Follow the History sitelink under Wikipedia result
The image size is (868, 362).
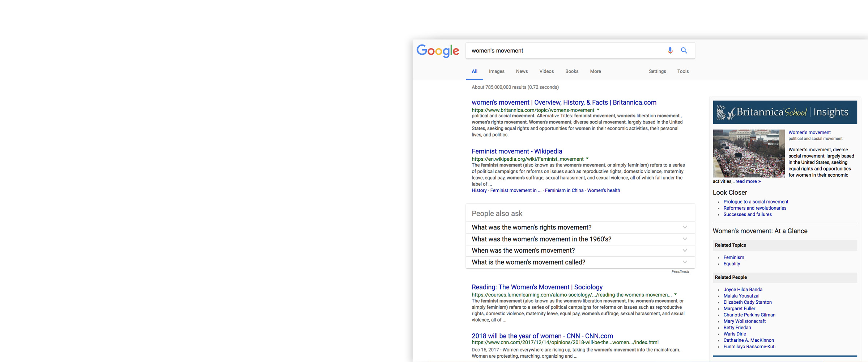tap(479, 190)
